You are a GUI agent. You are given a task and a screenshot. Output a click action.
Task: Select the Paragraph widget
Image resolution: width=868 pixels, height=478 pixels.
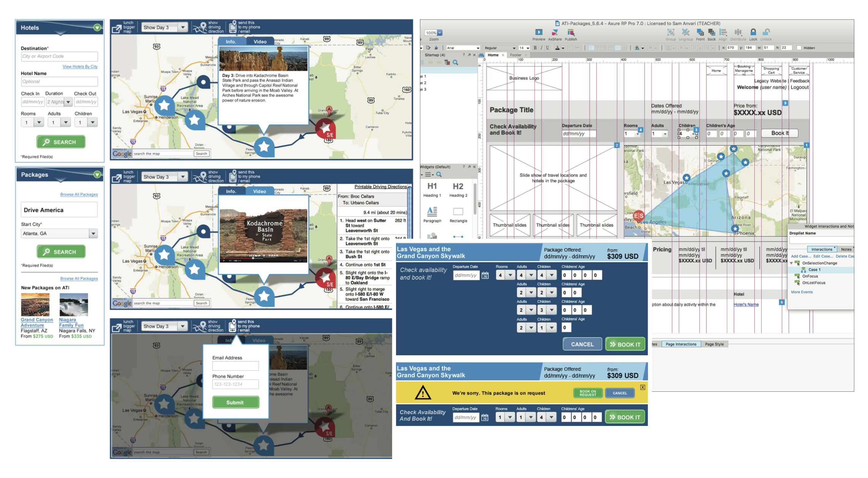pyautogui.click(x=432, y=215)
